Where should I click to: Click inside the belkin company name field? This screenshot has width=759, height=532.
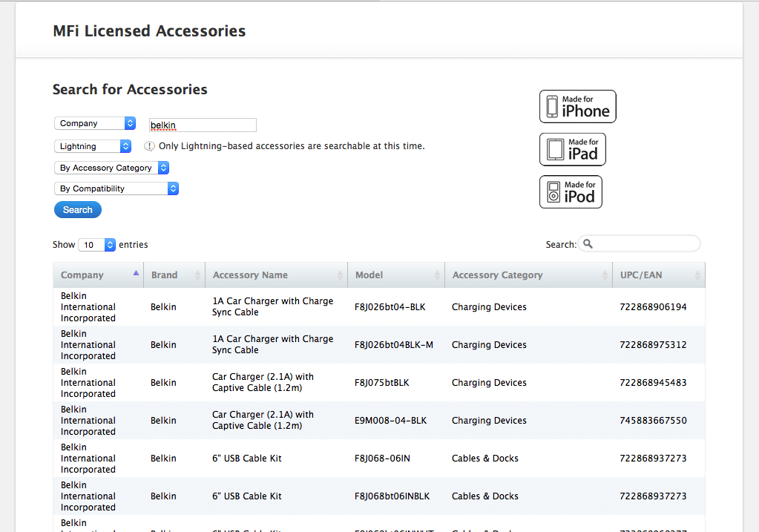coord(202,125)
